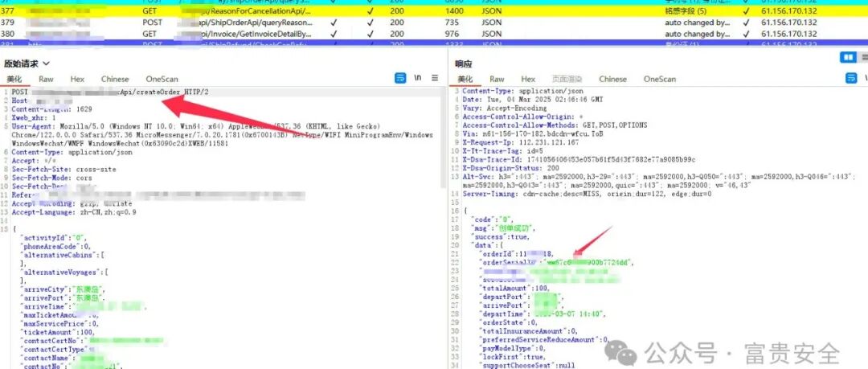The image size is (868, 369).
Task: Open request pane hamburger options menu
Action: 435,78
